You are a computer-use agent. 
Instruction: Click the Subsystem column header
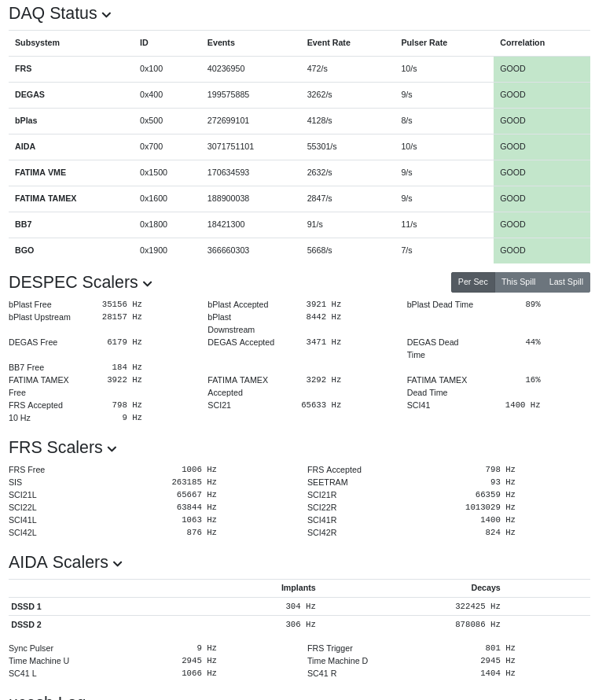37,43
